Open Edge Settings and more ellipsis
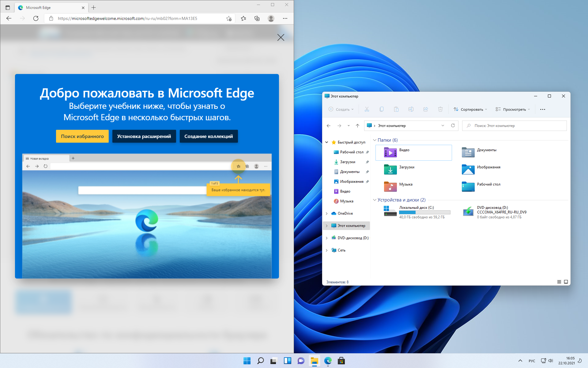588x368 pixels. click(285, 18)
